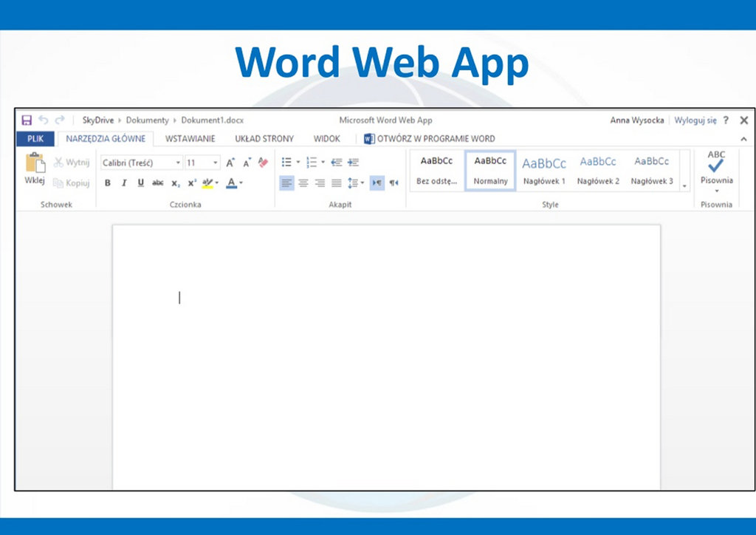
Task: Toggle underline formatting
Action: pyautogui.click(x=141, y=183)
